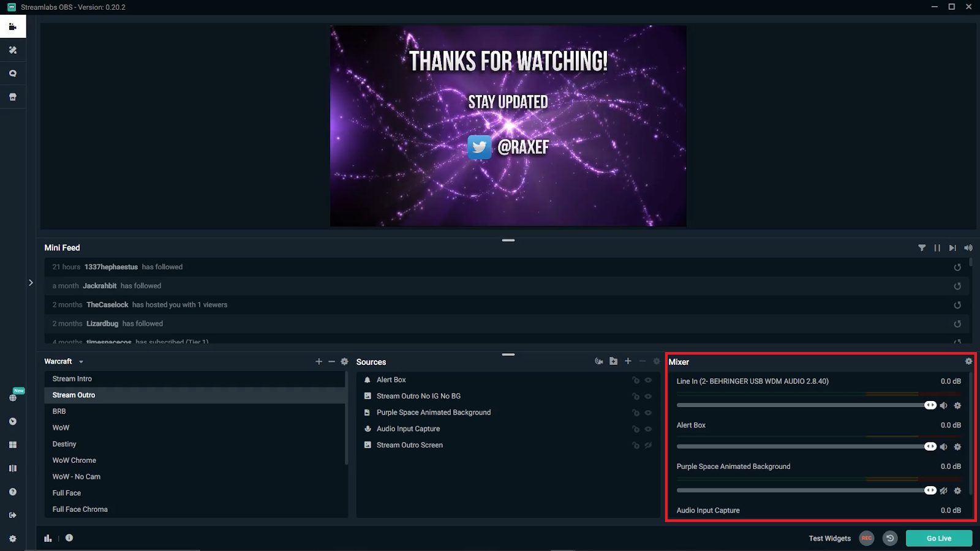Screen dimensions: 980x551
Task: Expand the collapsed side panel chevron
Action: pyautogui.click(x=31, y=283)
